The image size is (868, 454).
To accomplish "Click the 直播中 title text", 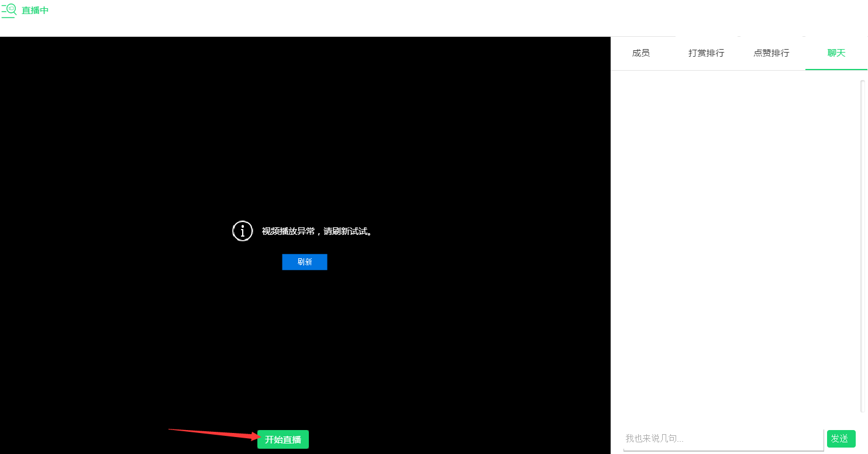I will (x=35, y=11).
